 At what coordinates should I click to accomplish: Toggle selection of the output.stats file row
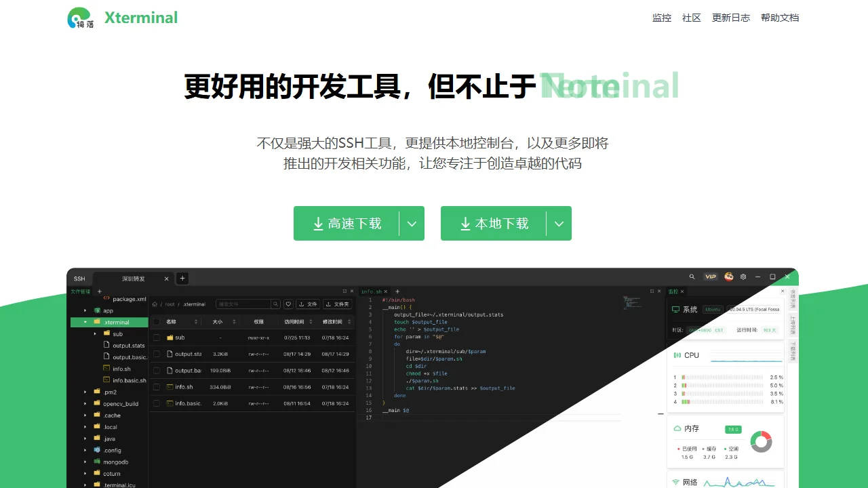(157, 353)
